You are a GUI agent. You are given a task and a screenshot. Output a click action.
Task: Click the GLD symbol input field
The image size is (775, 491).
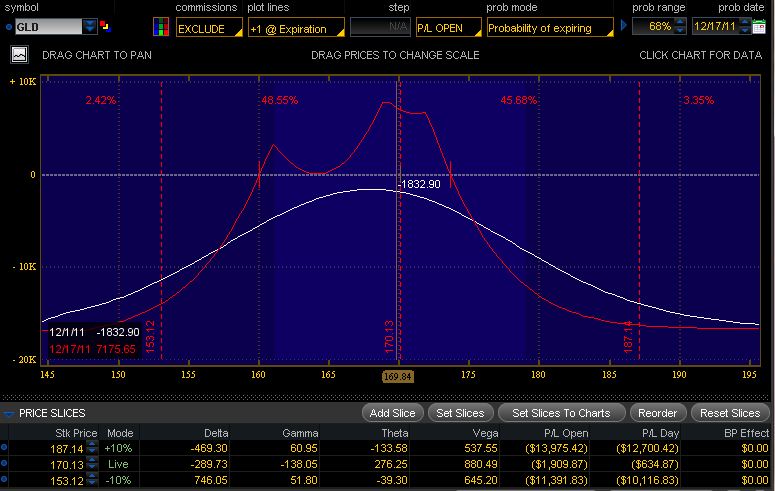point(48,27)
